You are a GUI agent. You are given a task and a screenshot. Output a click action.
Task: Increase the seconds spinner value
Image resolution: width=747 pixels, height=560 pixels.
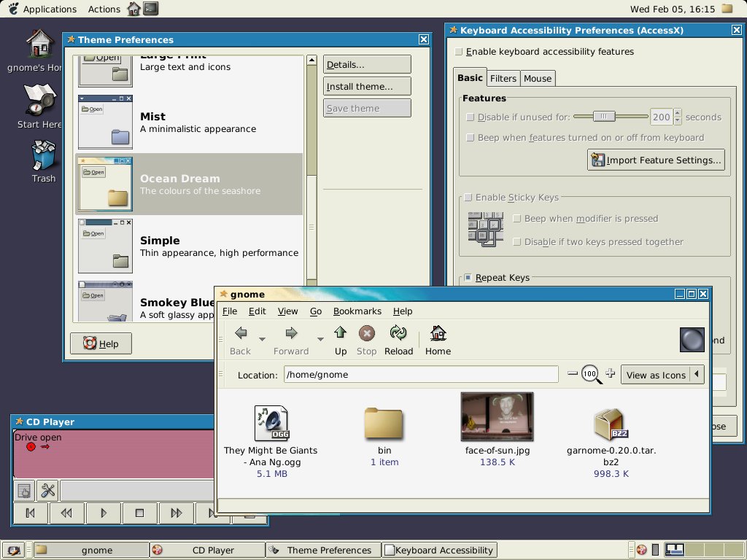(678, 113)
